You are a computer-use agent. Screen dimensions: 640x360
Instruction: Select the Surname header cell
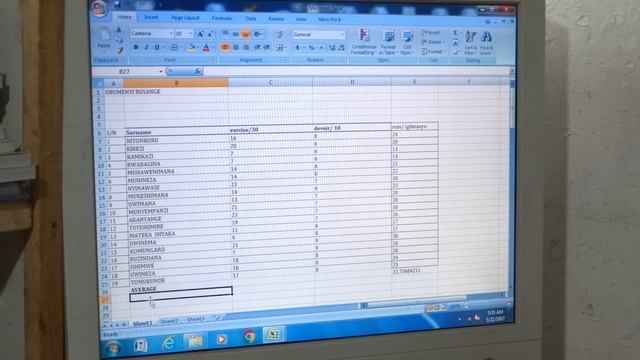pos(177,132)
